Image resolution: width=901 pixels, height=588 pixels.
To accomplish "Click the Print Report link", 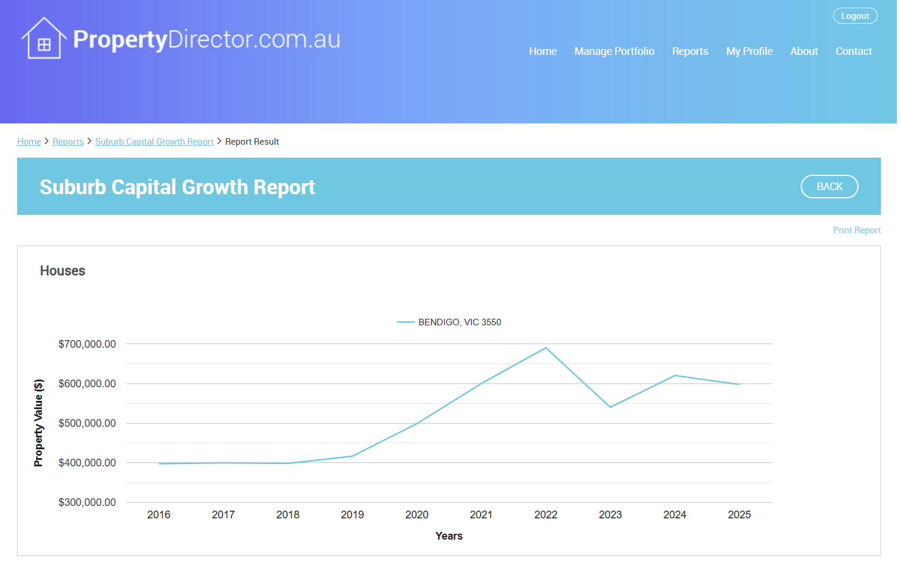I will [856, 230].
